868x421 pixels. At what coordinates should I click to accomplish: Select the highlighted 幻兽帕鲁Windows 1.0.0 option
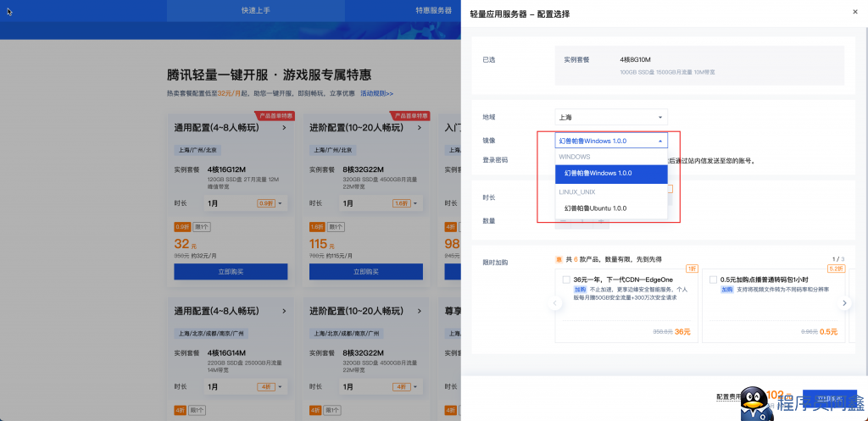(611, 174)
